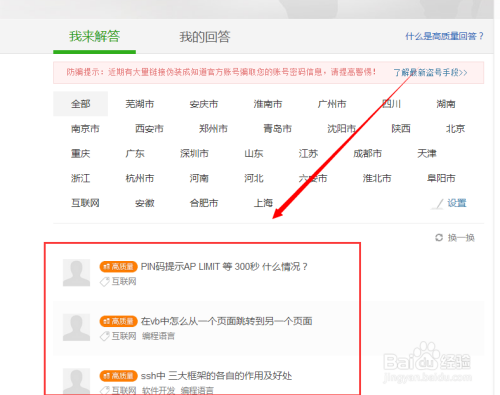Viewport: 500px width, 395px height.
Task: Open question ssh中三大框架的各自的作用及好处
Action: [216, 376]
